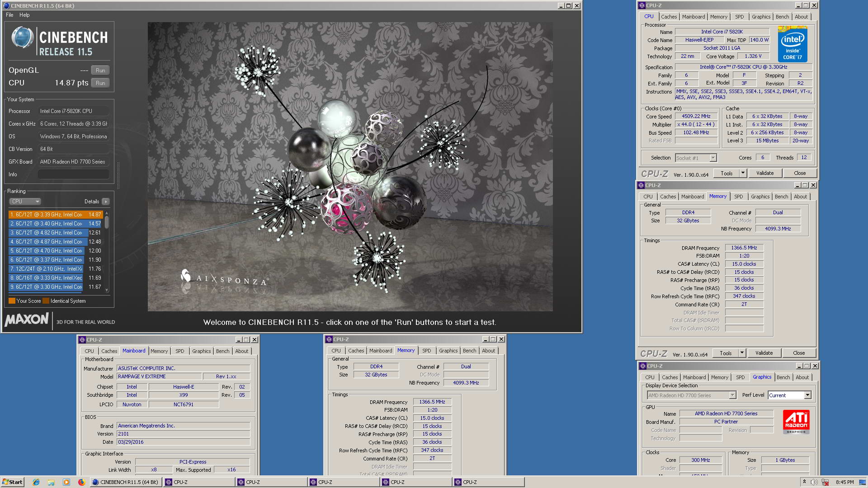Click the CPU-Z title icon of the Mainboard window
The width and height of the screenshot is (868, 488).
pos(82,340)
